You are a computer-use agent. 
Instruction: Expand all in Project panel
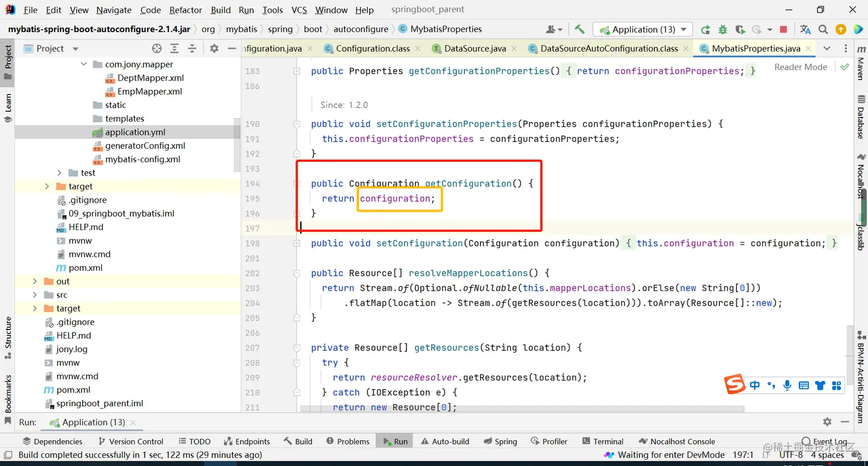tap(175, 49)
